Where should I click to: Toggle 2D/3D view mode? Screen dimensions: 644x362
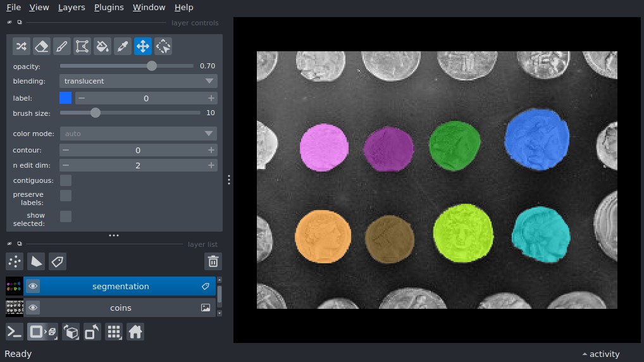click(x=43, y=332)
